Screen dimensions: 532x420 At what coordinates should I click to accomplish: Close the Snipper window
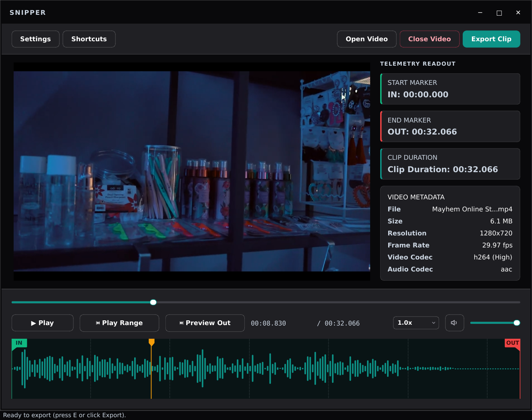pyautogui.click(x=518, y=13)
